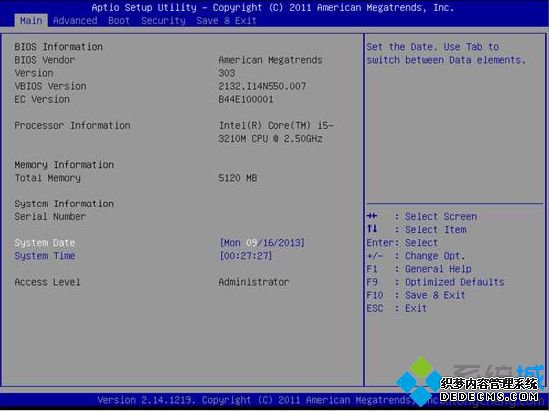Select the Security tab
The width and height of the screenshot is (549, 411).
pos(163,21)
